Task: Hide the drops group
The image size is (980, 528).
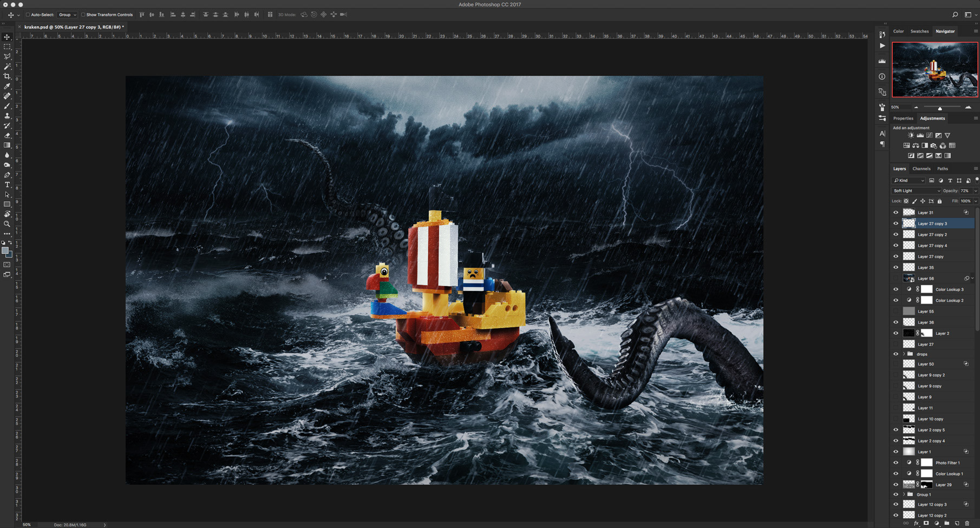Action: coord(896,354)
